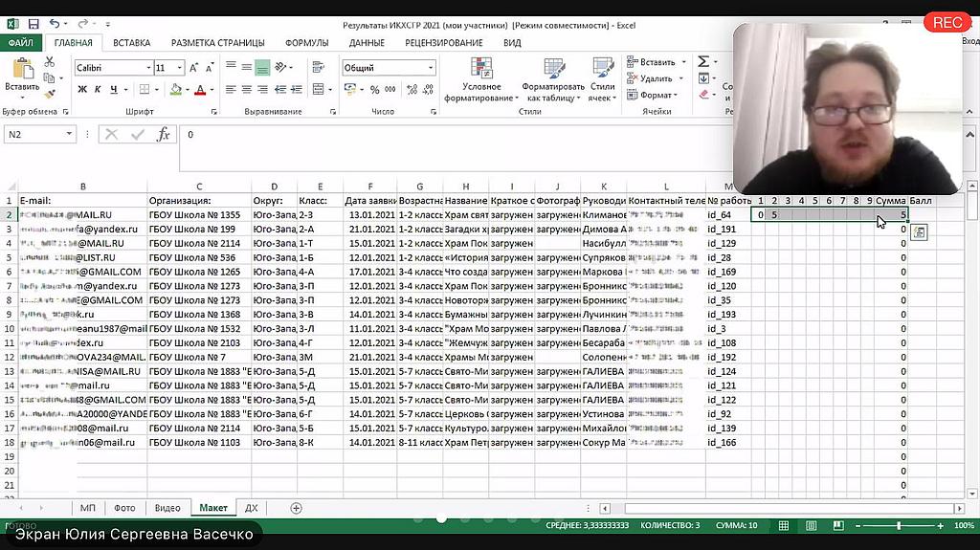
Task: Click the Save floppy disk icon
Action: tap(33, 23)
